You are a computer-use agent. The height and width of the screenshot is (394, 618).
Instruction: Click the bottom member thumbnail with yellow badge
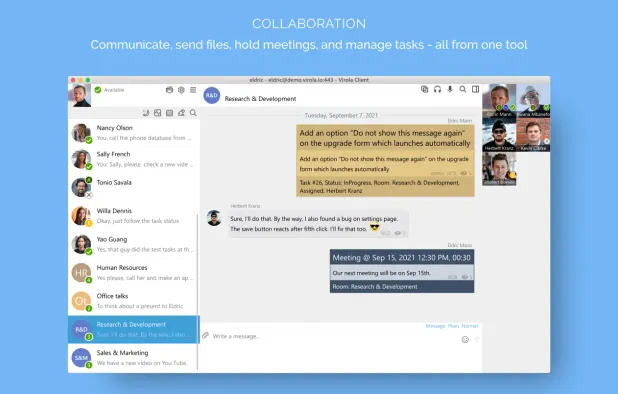[499, 169]
